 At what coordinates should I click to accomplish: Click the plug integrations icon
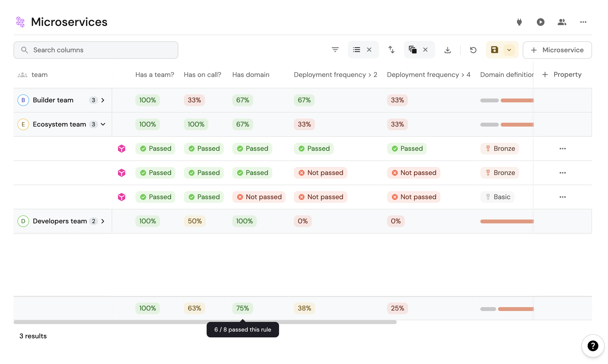click(x=519, y=22)
